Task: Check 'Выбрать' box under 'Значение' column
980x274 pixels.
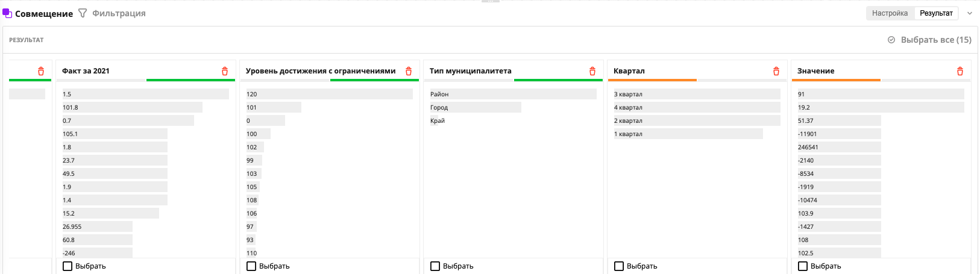Action: point(803,266)
